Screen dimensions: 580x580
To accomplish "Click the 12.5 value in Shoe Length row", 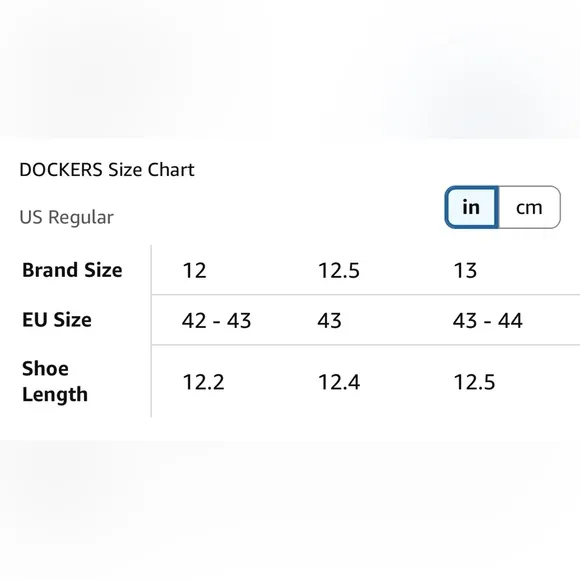I will click(x=474, y=382).
